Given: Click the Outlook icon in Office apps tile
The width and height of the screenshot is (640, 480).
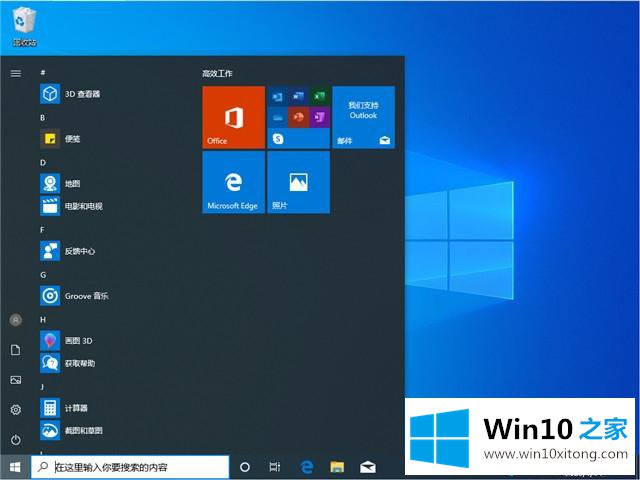Looking at the screenshot, I should click(x=278, y=96).
